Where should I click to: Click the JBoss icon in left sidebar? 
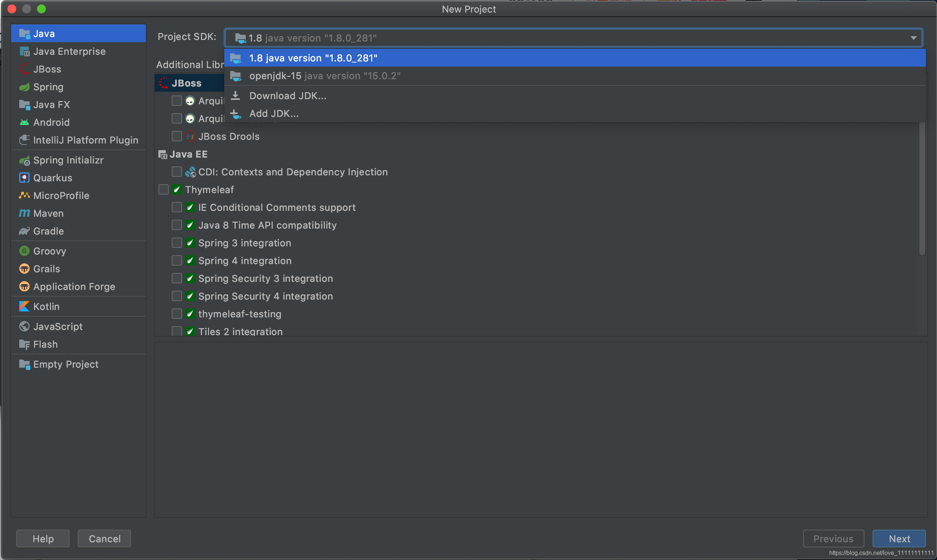24,69
